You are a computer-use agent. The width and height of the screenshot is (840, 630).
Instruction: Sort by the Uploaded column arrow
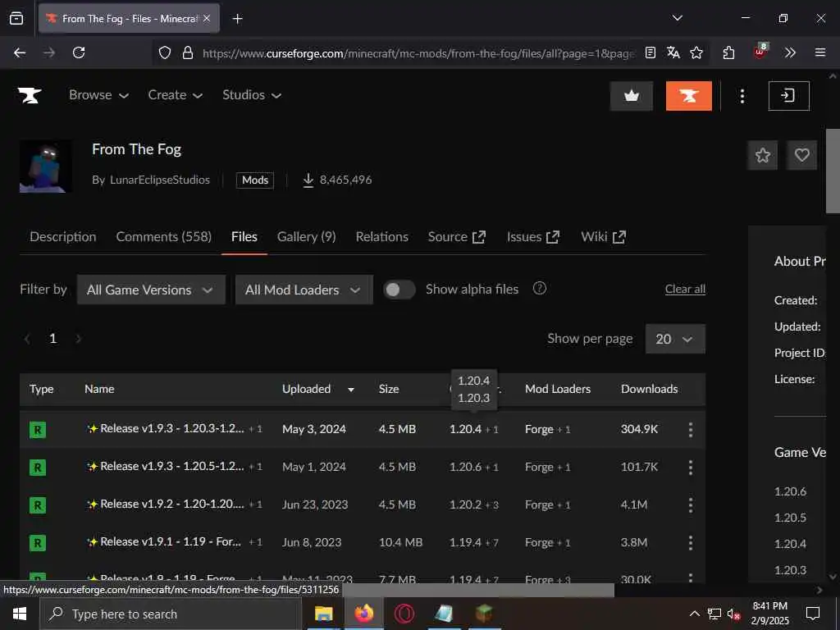click(351, 390)
